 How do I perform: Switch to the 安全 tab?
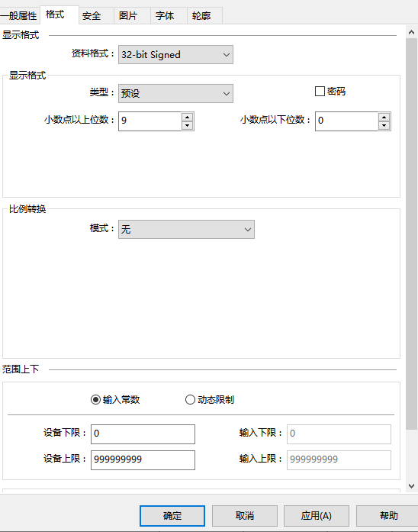point(92,16)
